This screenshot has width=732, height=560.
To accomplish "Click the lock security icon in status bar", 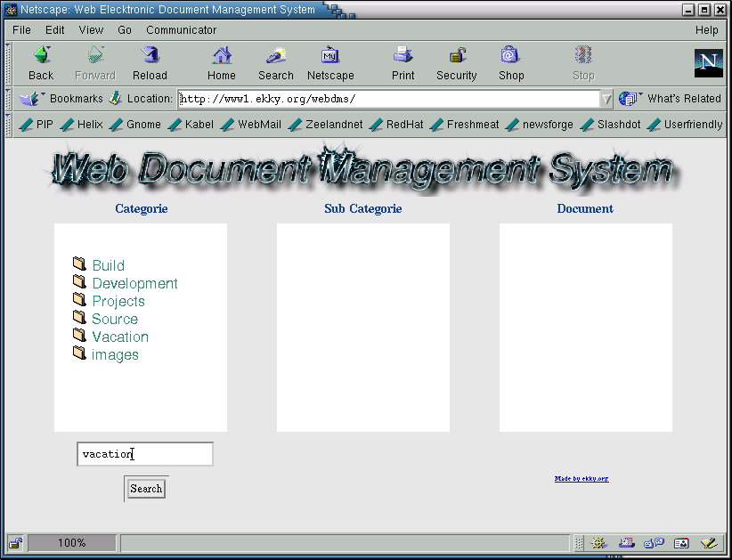I will click(x=15, y=542).
